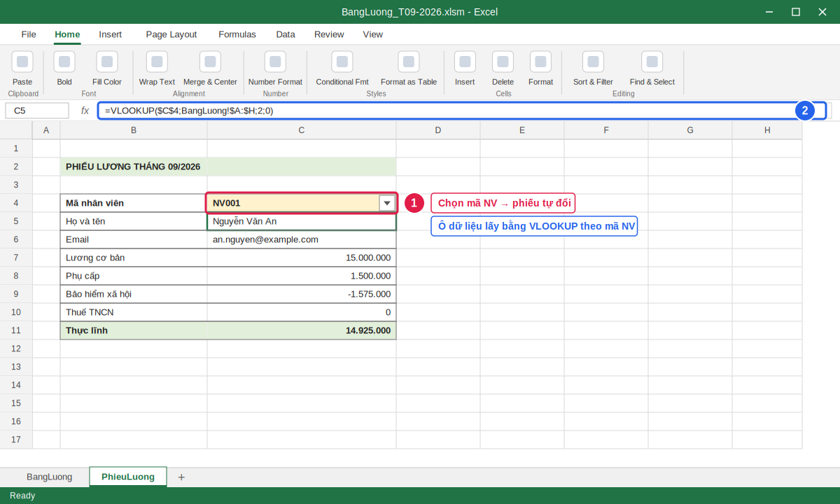Add a new sheet with plus button

(181, 477)
